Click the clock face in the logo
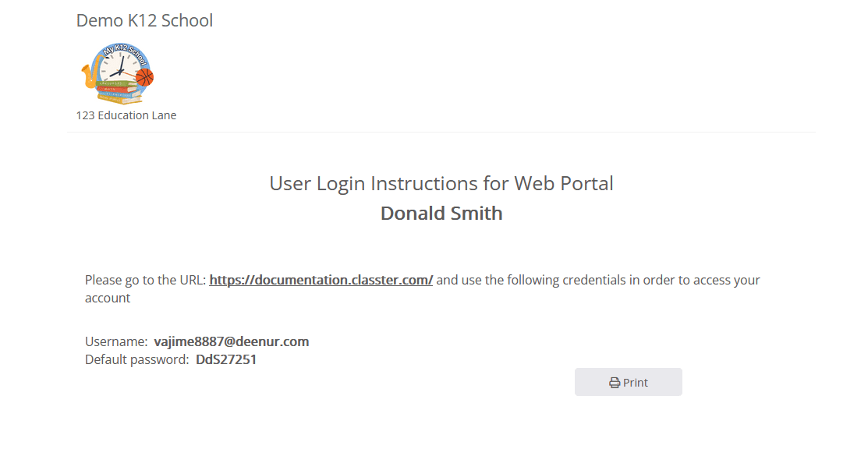The width and height of the screenshot is (868, 463). tap(119, 68)
